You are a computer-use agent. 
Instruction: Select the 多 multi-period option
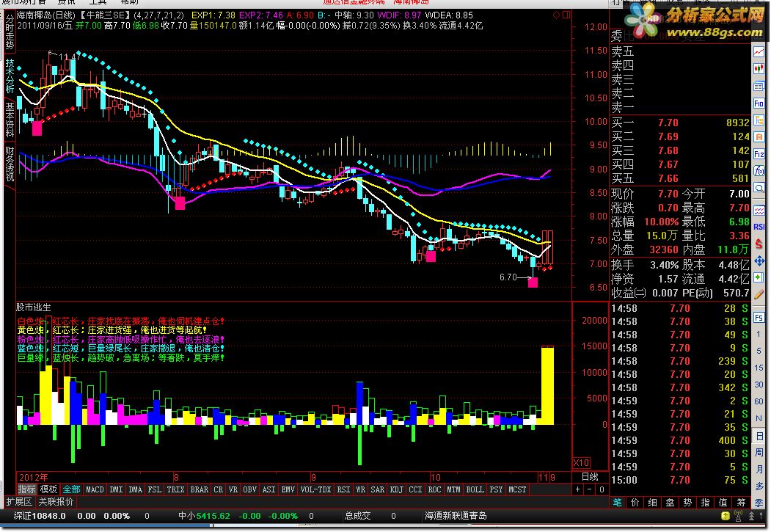coord(759,487)
